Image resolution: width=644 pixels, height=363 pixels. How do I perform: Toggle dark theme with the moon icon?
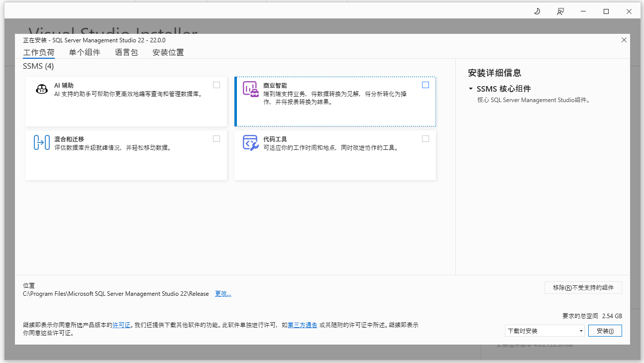[537, 10]
